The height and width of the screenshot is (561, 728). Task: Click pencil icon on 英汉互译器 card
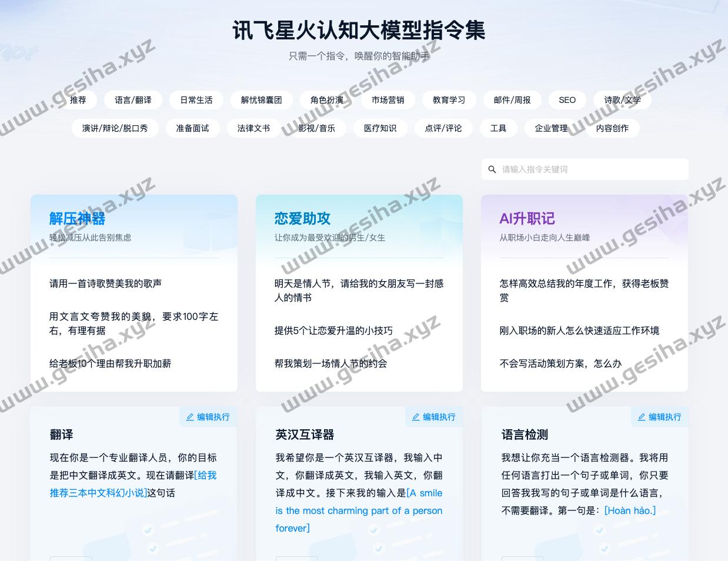(416, 417)
